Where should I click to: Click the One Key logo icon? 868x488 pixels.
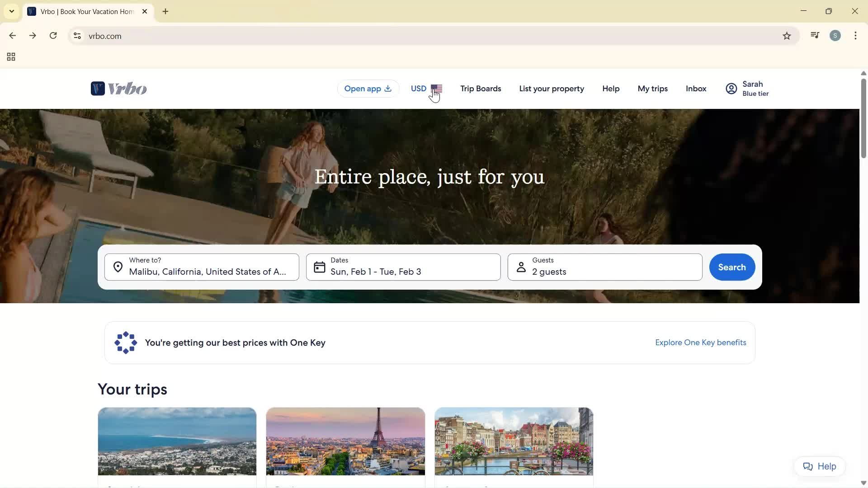(x=125, y=343)
